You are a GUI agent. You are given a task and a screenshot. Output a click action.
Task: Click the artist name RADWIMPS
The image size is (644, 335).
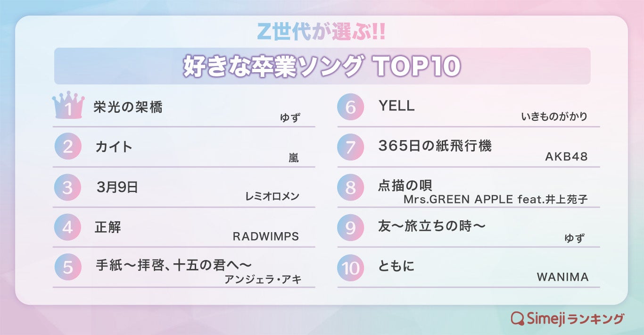(266, 236)
